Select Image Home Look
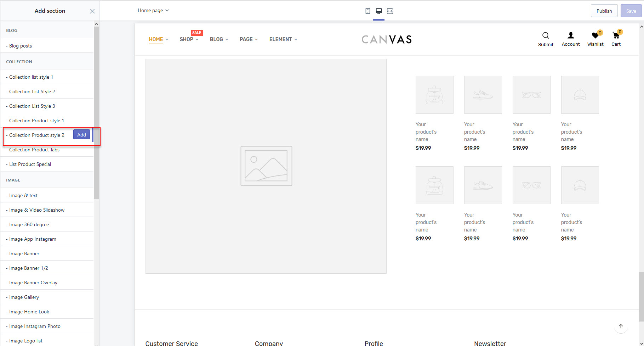Viewport: 644px width, 346px height. point(47,312)
